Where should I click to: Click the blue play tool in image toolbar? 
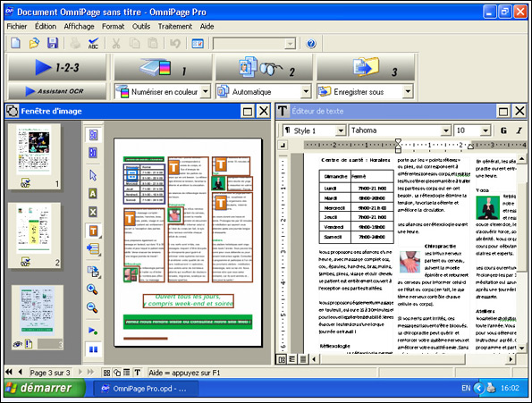pyautogui.click(x=93, y=330)
